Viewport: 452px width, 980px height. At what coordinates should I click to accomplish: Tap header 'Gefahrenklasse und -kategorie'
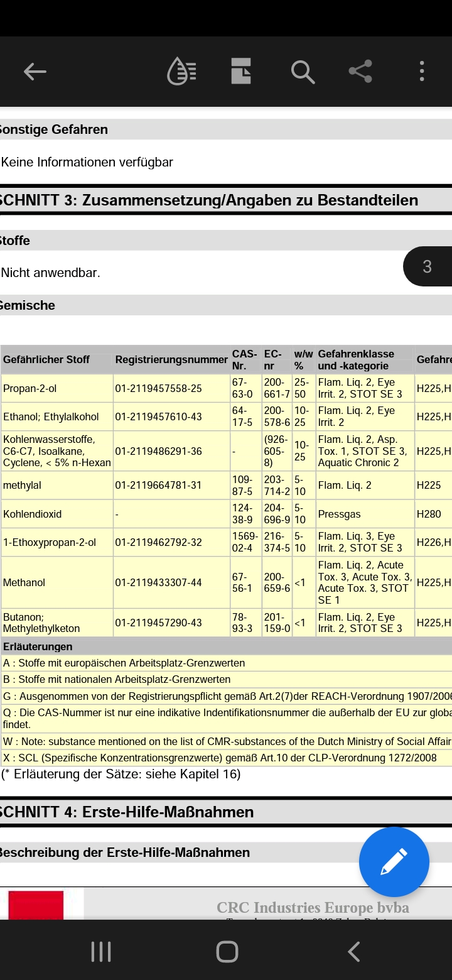pyautogui.click(x=356, y=360)
